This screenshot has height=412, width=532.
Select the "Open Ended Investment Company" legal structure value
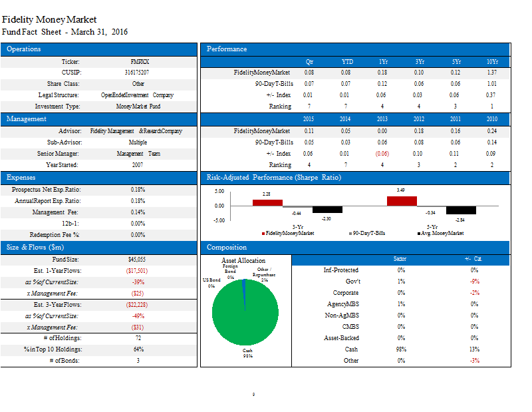tap(137, 95)
